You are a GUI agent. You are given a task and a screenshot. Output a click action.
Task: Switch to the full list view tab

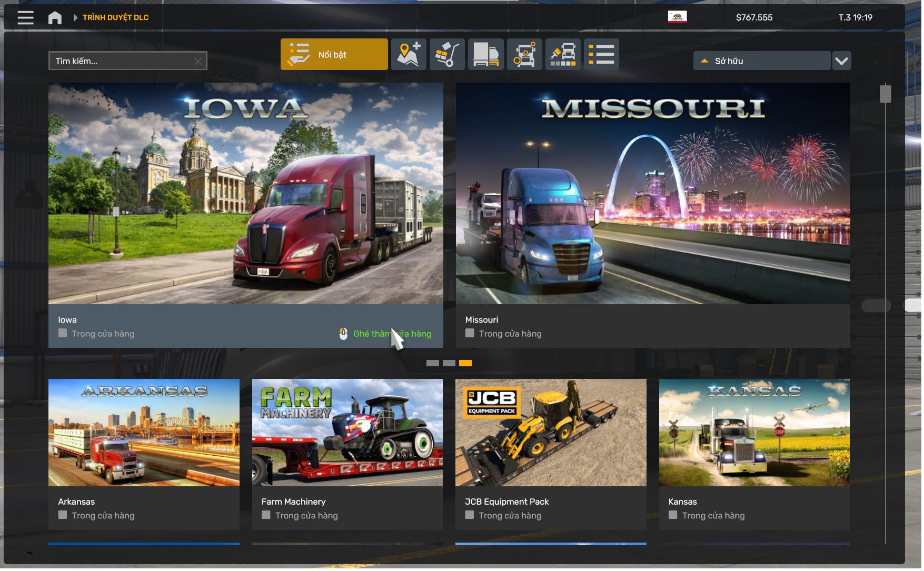click(x=601, y=54)
